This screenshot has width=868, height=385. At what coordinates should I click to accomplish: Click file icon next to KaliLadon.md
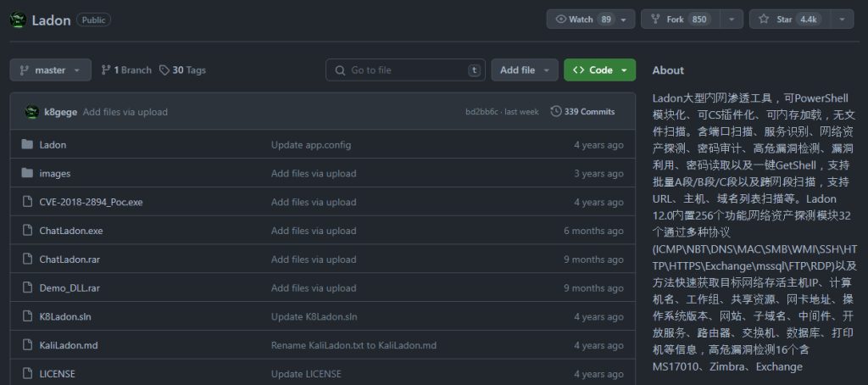click(27, 346)
